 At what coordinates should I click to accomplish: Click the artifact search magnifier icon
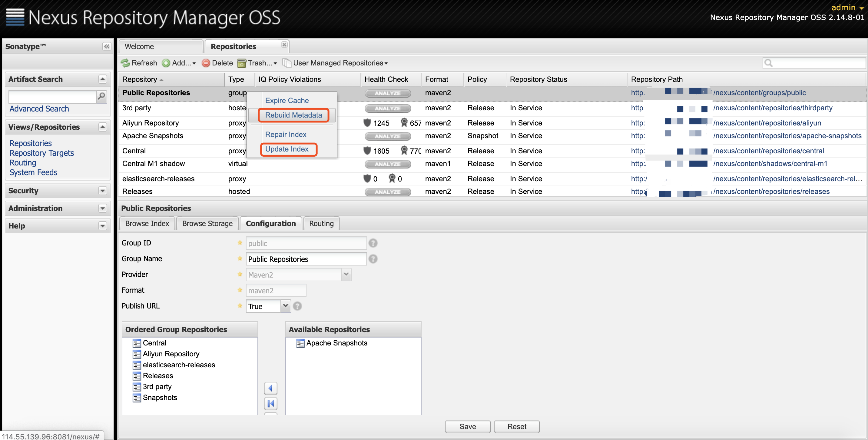point(101,97)
